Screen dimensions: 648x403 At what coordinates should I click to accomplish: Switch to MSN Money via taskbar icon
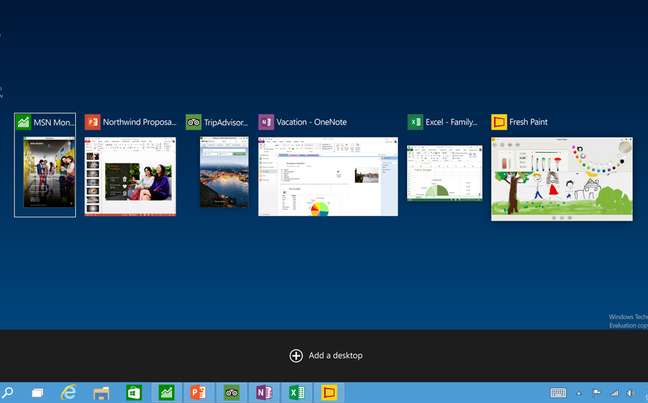pos(166,393)
